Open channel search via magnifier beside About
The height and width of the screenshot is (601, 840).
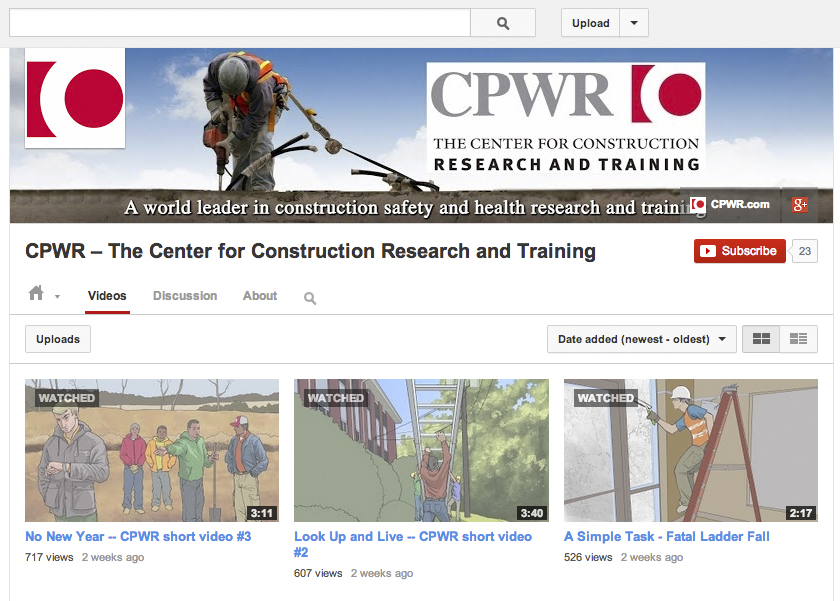click(x=309, y=297)
